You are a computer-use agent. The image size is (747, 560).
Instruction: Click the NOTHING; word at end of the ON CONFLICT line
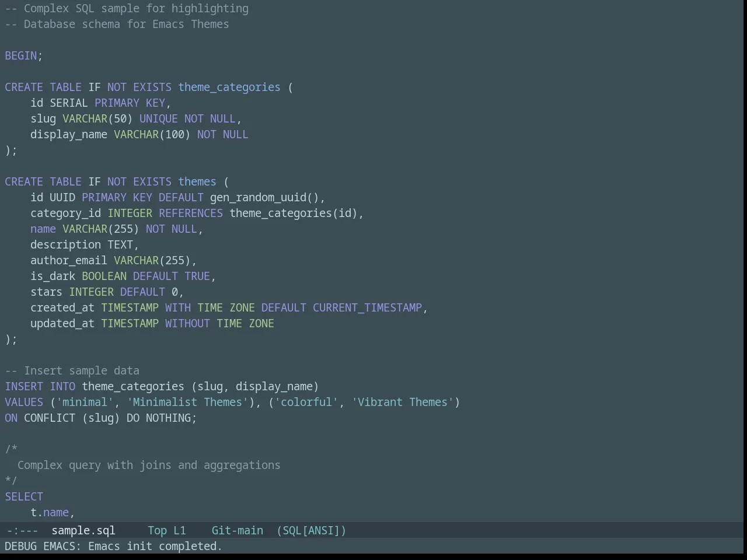(172, 418)
